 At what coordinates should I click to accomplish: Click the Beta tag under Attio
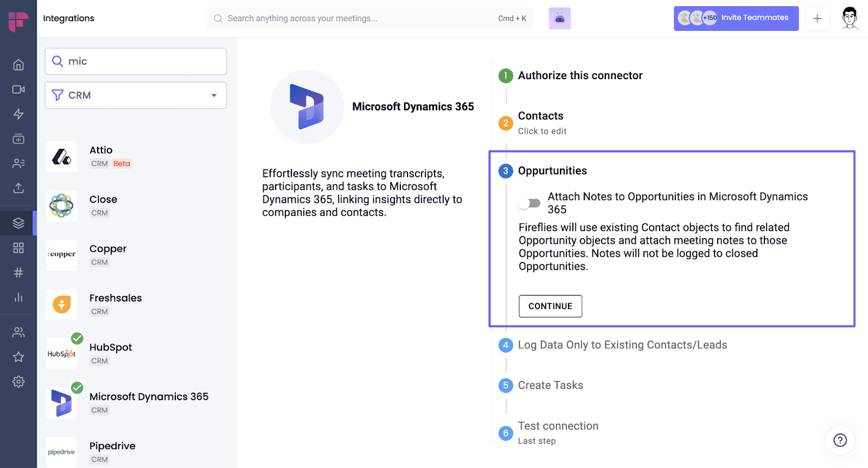(x=122, y=164)
